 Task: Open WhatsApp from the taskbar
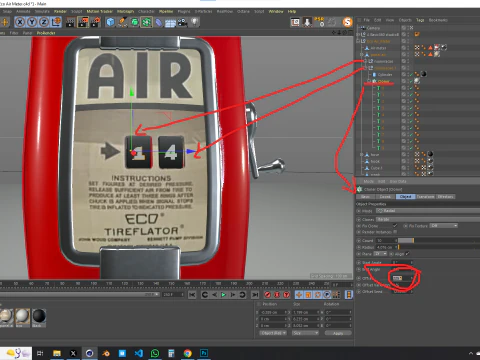pyautogui.click(x=155, y=353)
